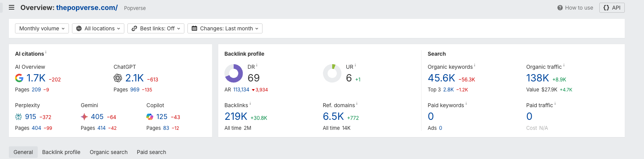Image resolution: width=644 pixels, height=159 pixels.
Task: Open Backlinks 219K value
Action: coord(236,116)
